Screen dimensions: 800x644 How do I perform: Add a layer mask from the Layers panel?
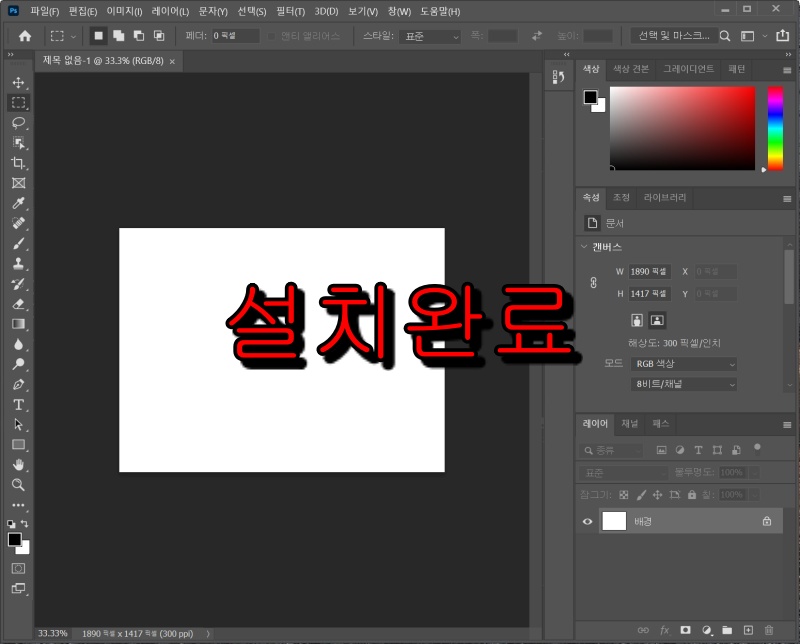coord(685,630)
